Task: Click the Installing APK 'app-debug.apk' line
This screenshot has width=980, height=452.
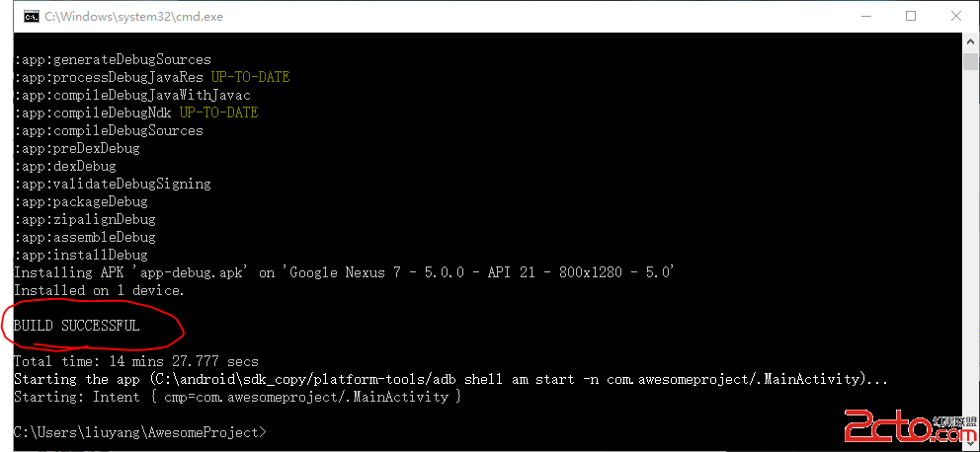Action: pyautogui.click(x=344, y=272)
